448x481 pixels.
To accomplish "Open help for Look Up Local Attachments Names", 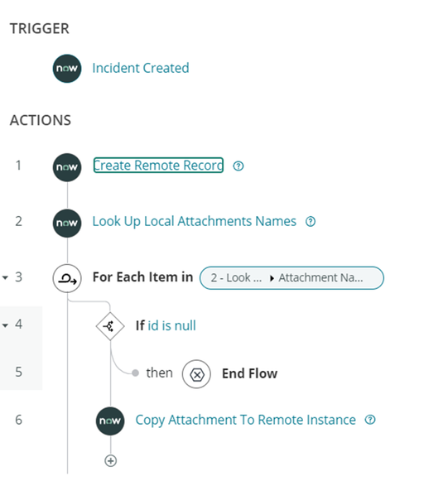I will 311,222.
